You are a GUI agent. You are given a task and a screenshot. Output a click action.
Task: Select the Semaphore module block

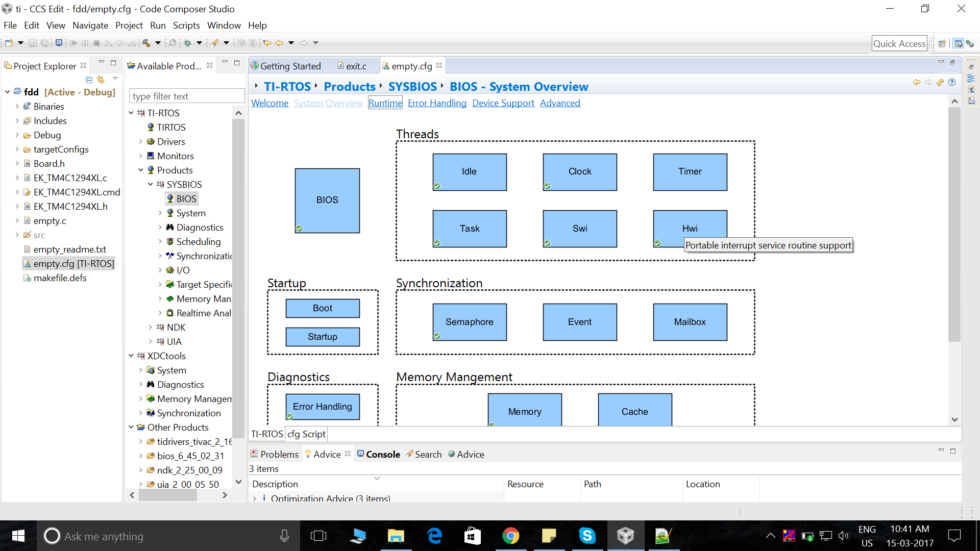pos(470,322)
